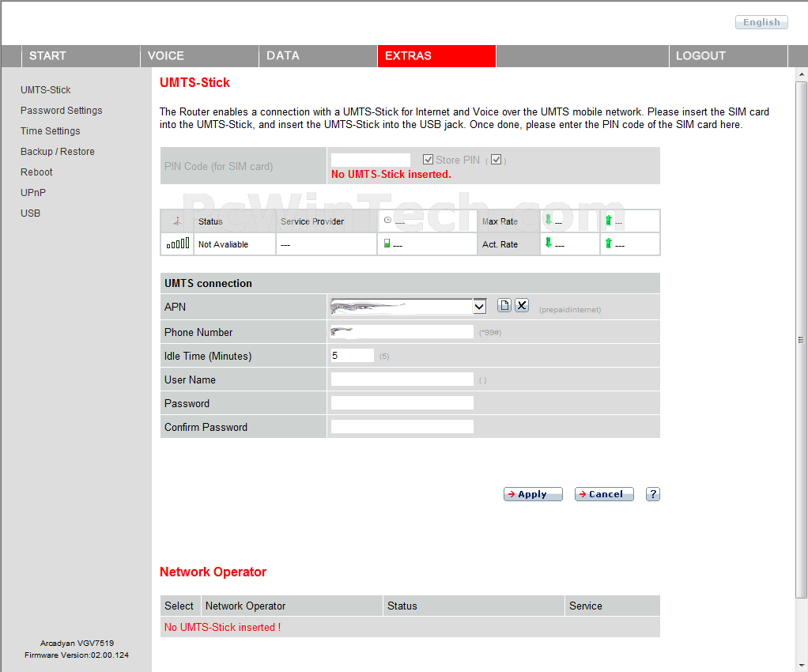Click the new APN profile page icon
Image resolution: width=808 pixels, height=672 pixels.
[x=504, y=306]
